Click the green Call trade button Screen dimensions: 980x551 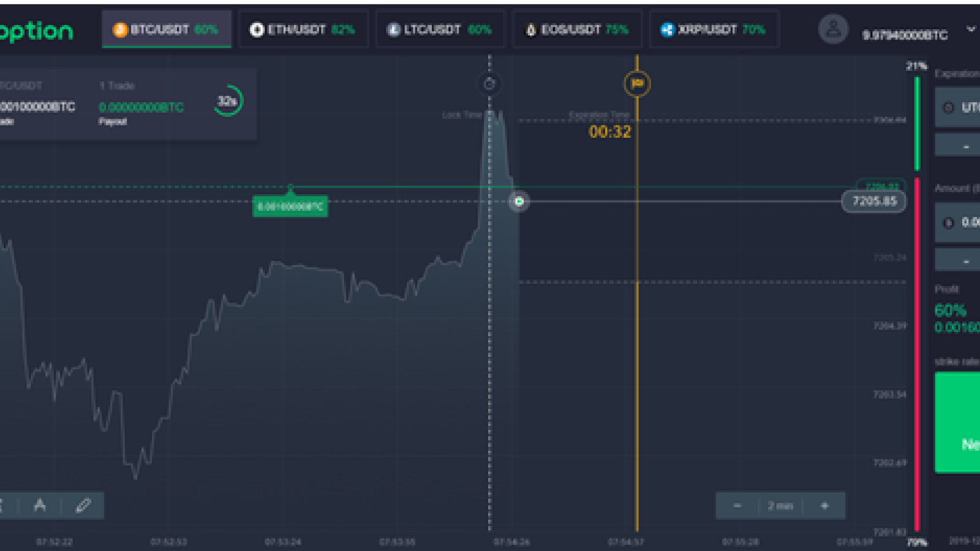(957, 422)
